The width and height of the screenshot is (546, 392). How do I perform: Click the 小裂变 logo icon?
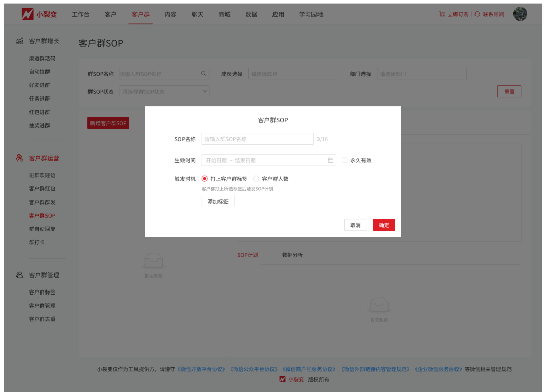(x=28, y=14)
